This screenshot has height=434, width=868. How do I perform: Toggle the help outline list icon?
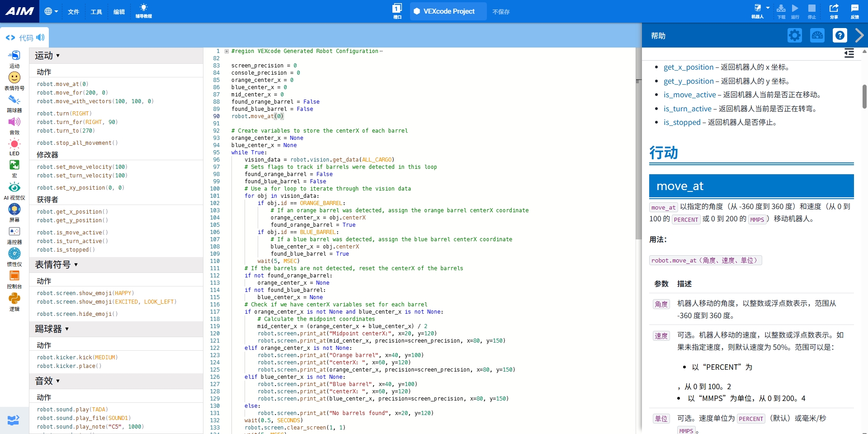click(849, 53)
